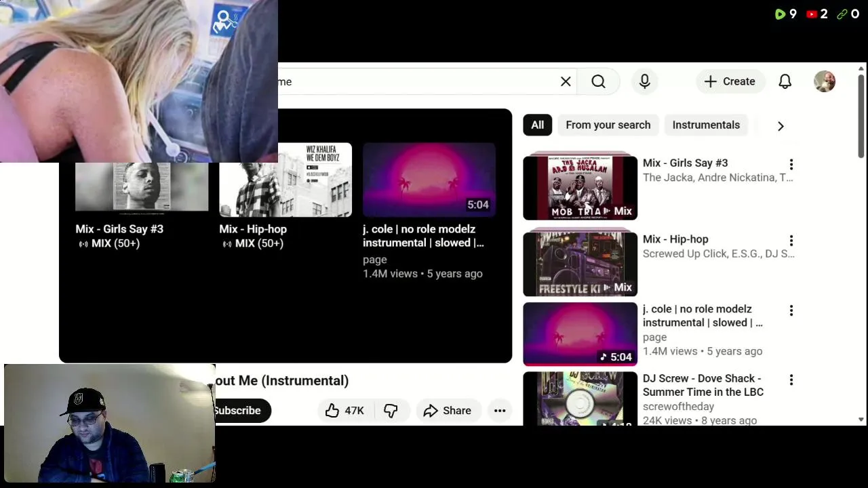Viewport: 868px width, 488px height.
Task: Show more filter chips with right arrow
Action: [x=781, y=125]
